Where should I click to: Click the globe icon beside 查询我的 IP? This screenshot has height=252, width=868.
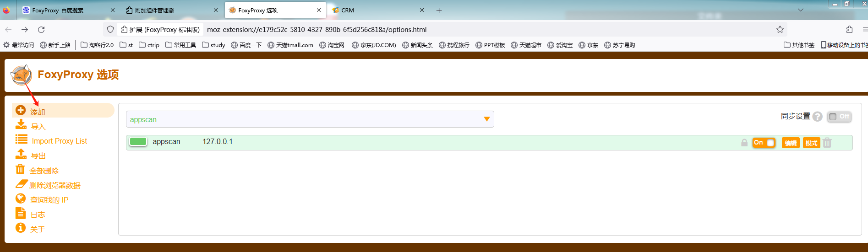[x=21, y=198]
